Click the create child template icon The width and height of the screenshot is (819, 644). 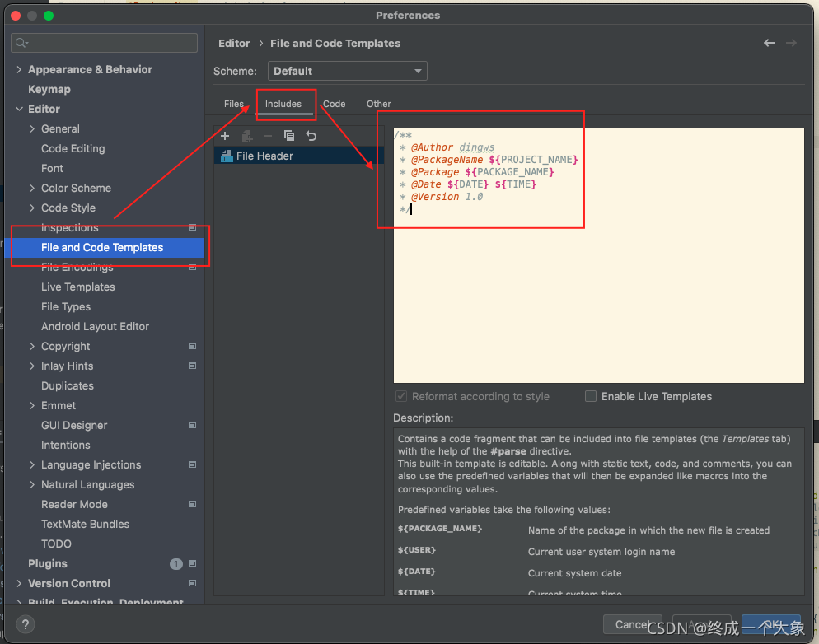tap(247, 136)
